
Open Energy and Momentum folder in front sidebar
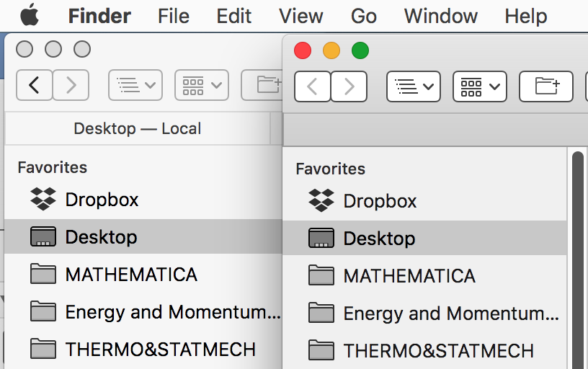pos(424,313)
